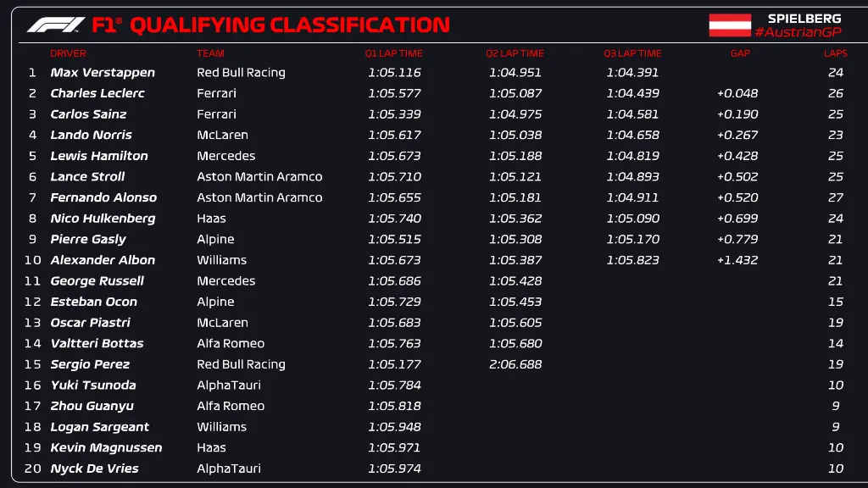This screenshot has width=868, height=488.
Task: Click the F1 Qualifying Classification title
Action: pyautogui.click(x=271, y=25)
